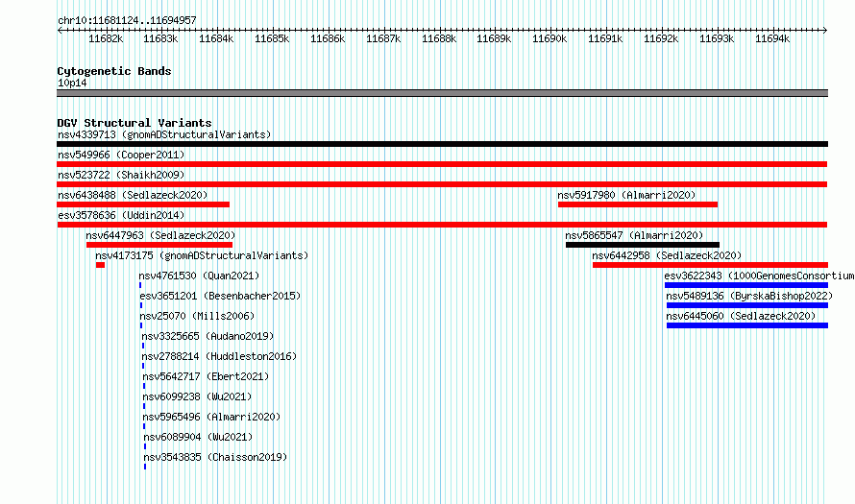This screenshot has width=855, height=504.
Task: Click red bar under nsv6442958
Action: 710,265
